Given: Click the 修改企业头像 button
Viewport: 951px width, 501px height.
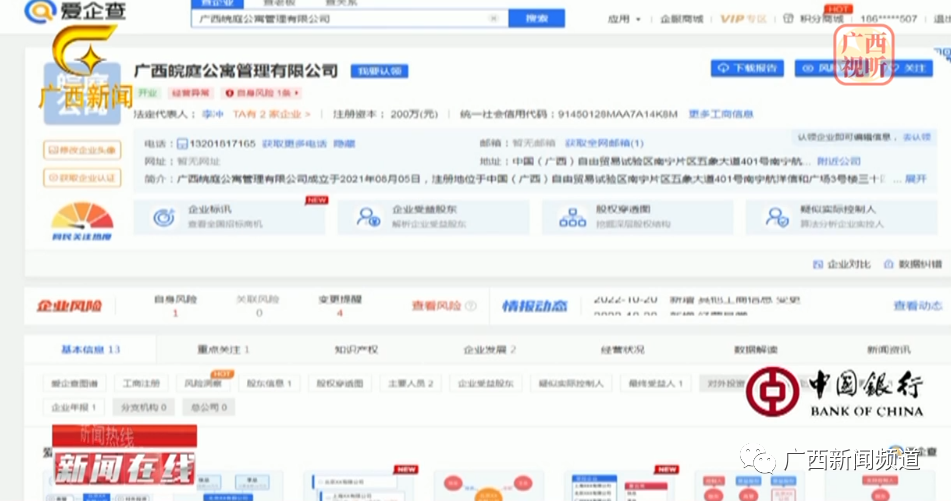Looking at the screenshot, I should tap(82, 150).
